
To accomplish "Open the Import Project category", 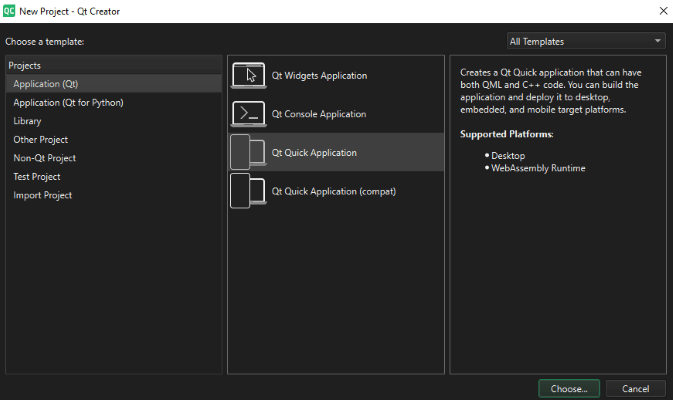I will [x=42, y=195].
